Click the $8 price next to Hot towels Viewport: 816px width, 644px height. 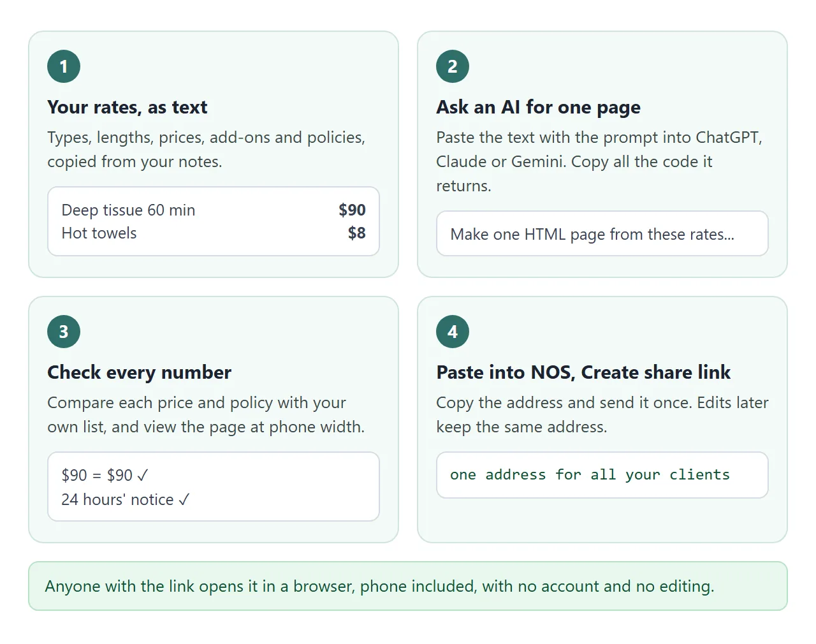356,233
